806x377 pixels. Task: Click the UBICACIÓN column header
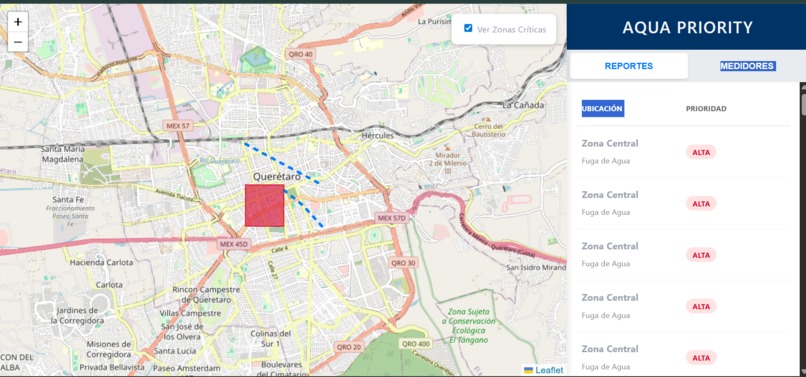tap(602, 109)
